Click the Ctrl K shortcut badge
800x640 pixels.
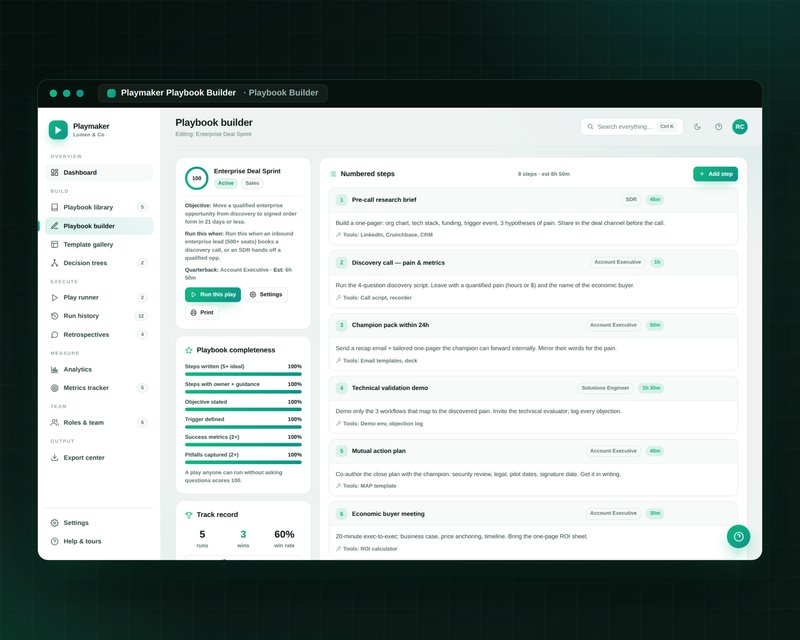tap(667, 127)
